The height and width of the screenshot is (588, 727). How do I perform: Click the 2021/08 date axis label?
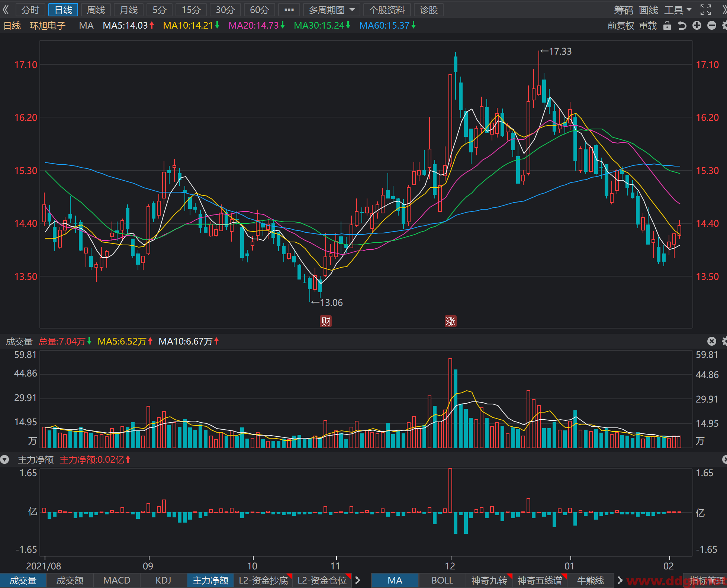pyautogui.click(x=44, y=566)
